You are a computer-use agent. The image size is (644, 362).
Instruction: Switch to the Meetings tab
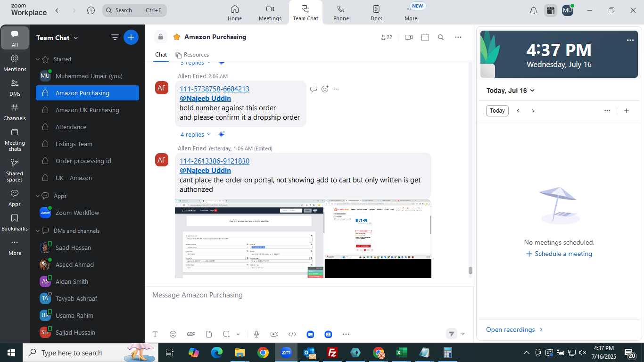[270, 13]
